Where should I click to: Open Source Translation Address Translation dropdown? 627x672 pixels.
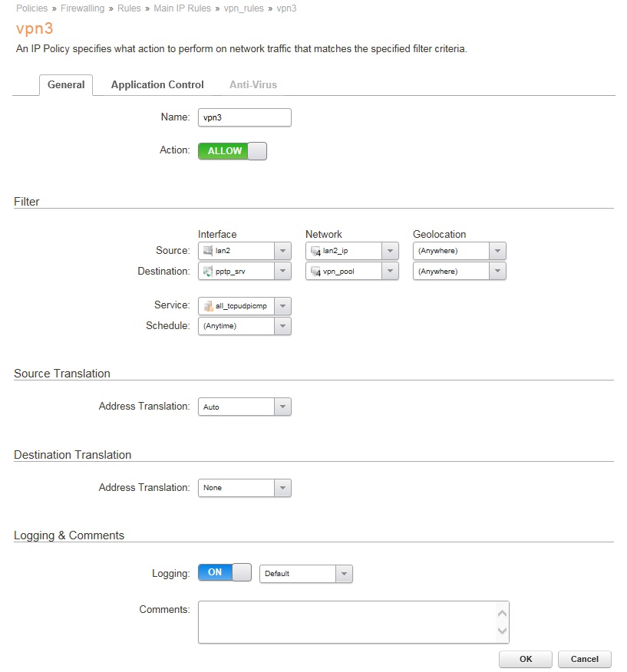click(282, 407)
